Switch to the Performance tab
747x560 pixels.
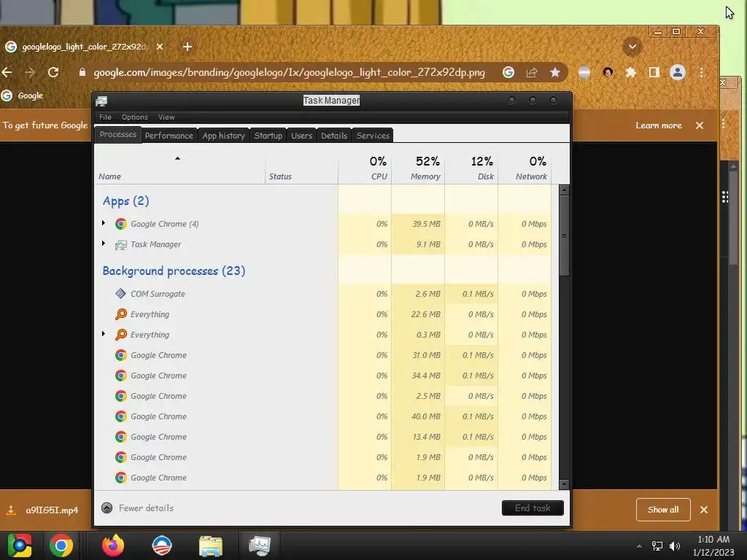[169, 136]
